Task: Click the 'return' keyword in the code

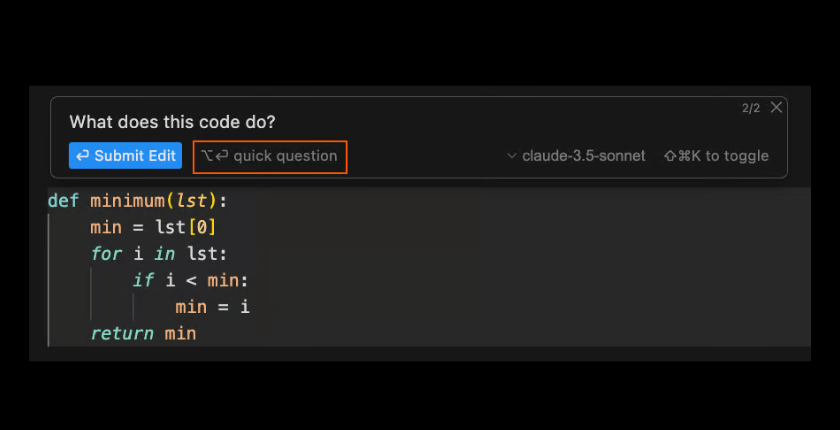Action: click(x=122, y=334)
